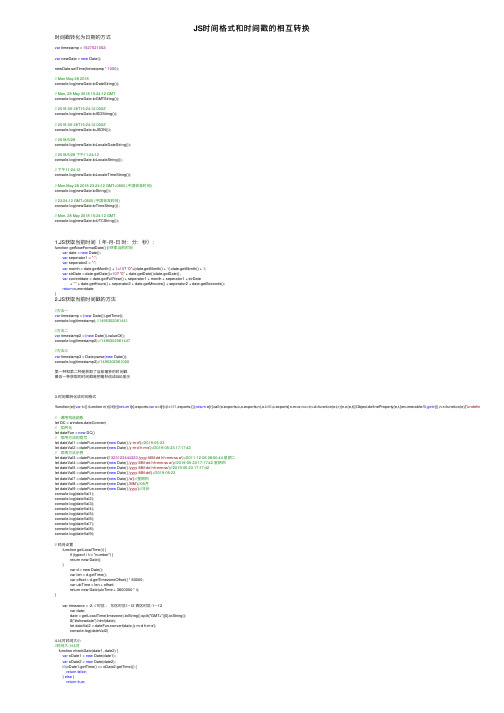Click the line "newDate.setTime(timestamp * 1000);"
Viewport: 504px width, 713px height.
[87, 69]
